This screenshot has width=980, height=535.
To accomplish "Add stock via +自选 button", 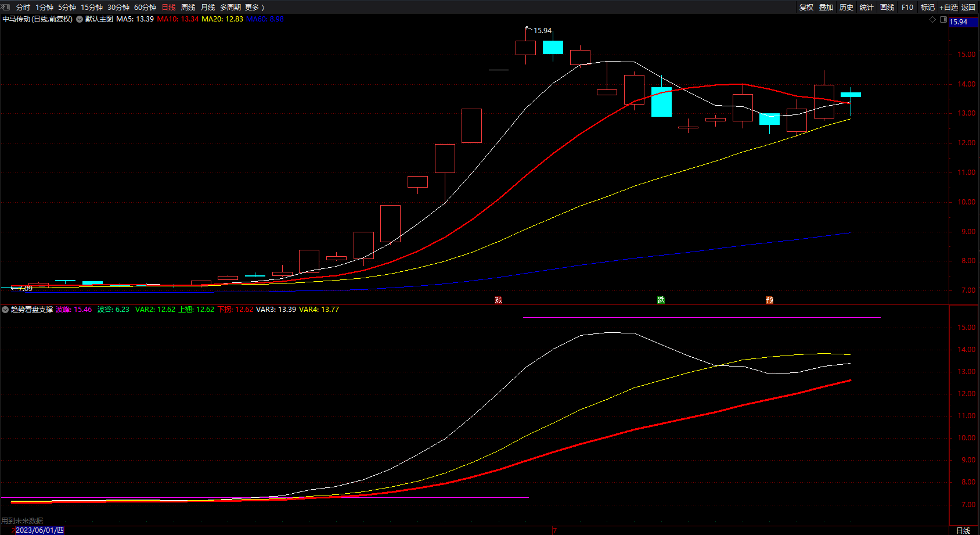I will (949, 8).
